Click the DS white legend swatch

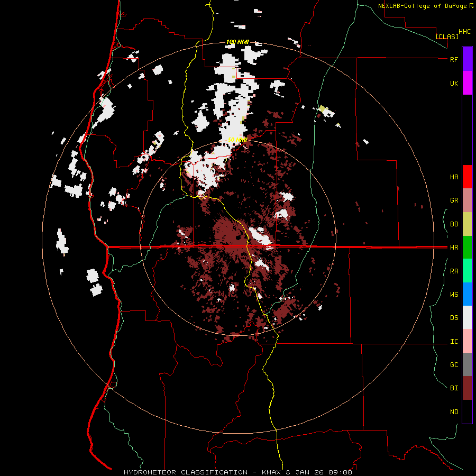(x=467, y=317)
